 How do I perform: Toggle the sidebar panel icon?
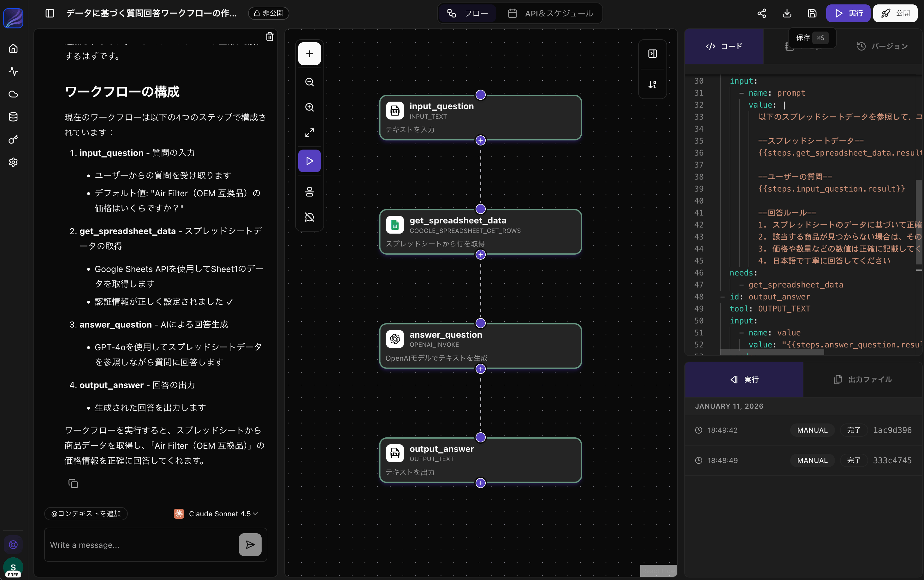point(50,14)
